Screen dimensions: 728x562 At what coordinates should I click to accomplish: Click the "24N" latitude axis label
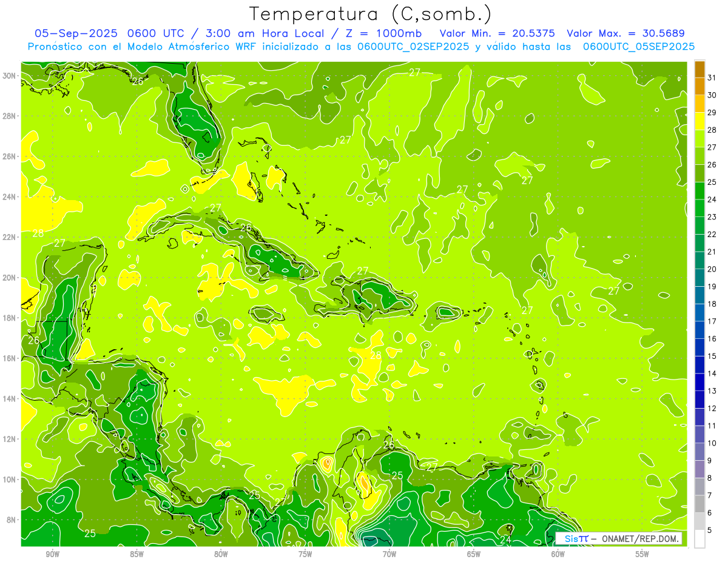[10, 197]
